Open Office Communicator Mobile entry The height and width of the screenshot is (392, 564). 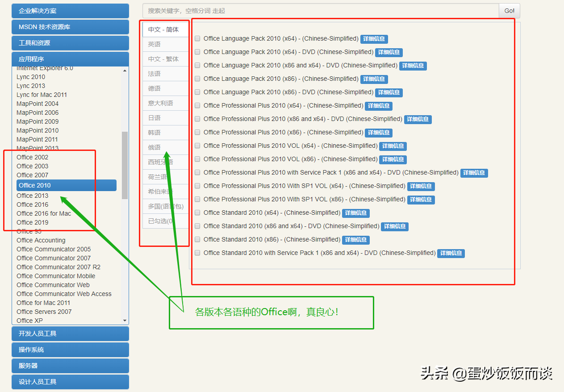[x=56, y=276]
